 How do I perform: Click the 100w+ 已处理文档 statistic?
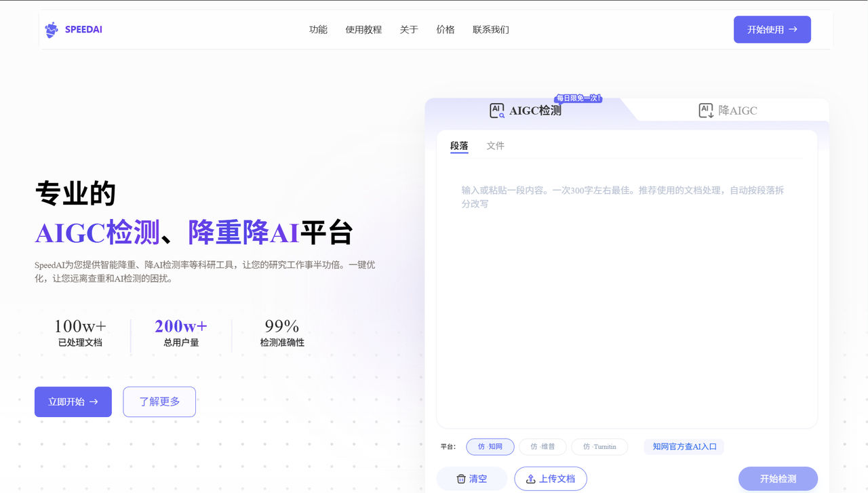(80, 333)
